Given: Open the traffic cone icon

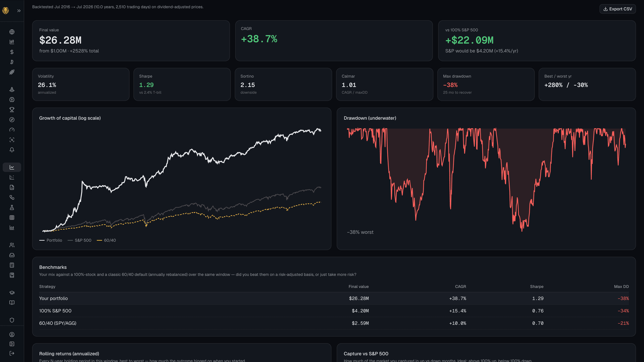Looking at the screenshot, I should point(12,89).
